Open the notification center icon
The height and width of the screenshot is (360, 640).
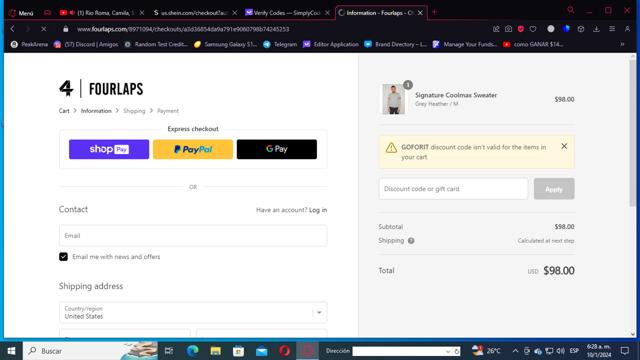[x=625, y=351]
